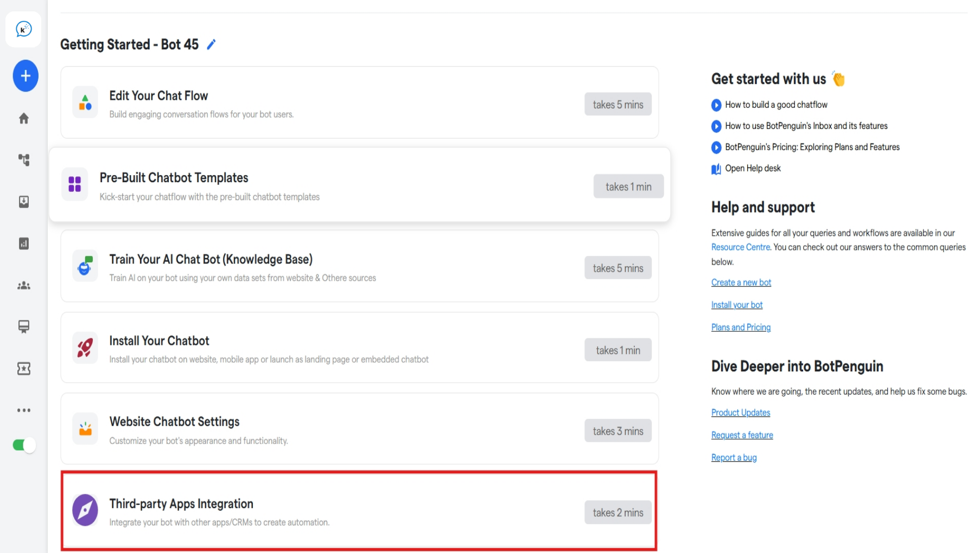Open 'Install your bot' link

[x=737, y=305]
